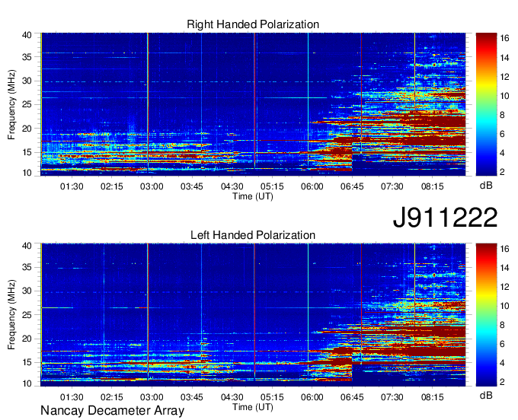Select "Frequency (MHz)" axis label of Left Handed plot
This screenshot has width=518, height=420.
point(11,315)
